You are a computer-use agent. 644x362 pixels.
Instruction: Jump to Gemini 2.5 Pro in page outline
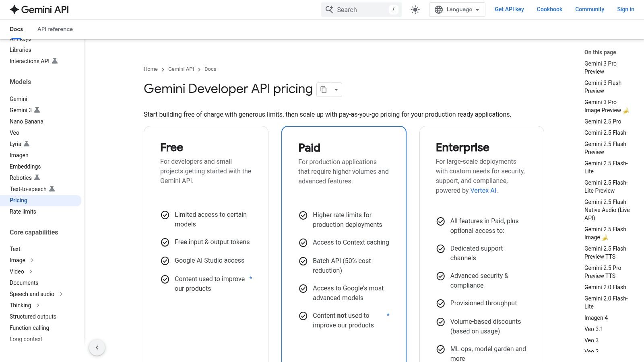(603, 121)
